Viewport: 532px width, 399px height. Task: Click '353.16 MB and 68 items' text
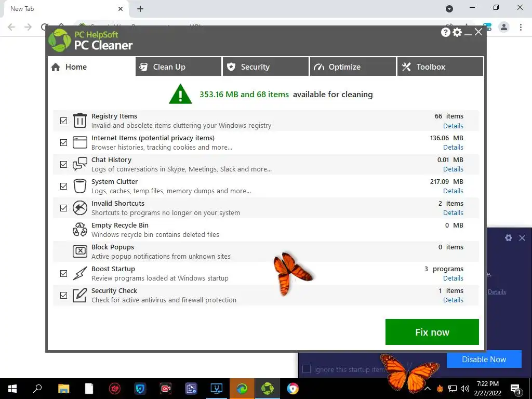click(244, 95)
